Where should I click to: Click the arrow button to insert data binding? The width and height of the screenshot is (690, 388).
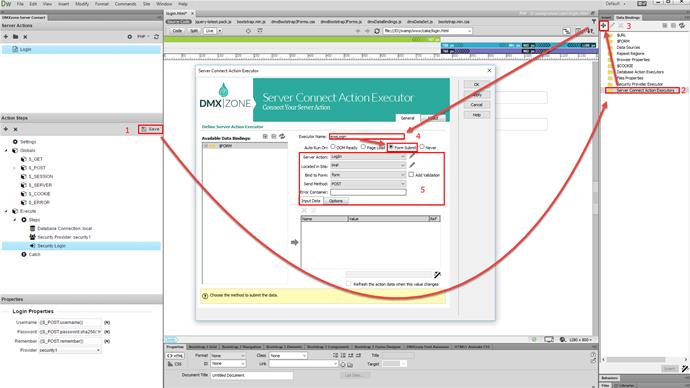point(294,242)
